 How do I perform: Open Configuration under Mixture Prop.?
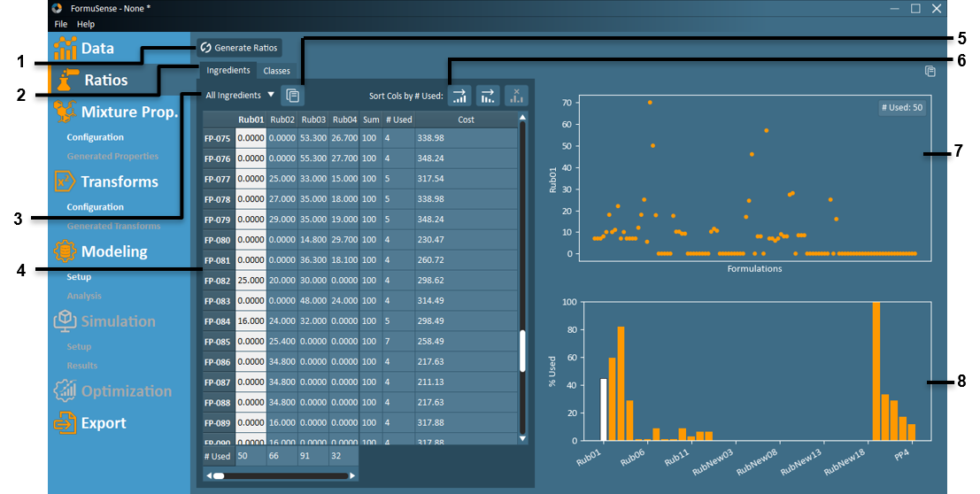pyautogui.click(x=95, y=137)
